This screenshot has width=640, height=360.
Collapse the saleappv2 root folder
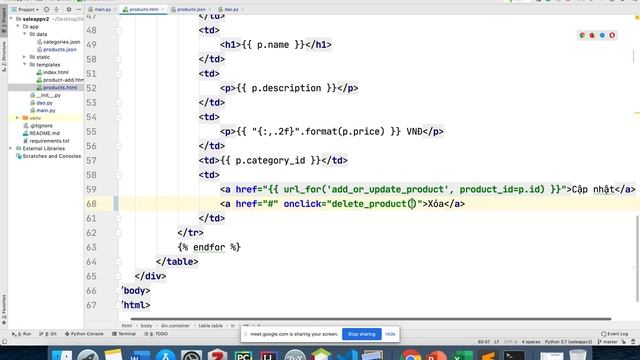[11, 19]
